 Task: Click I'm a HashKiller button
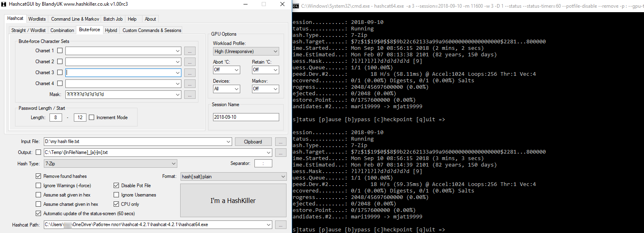click(x=233, y=201)
